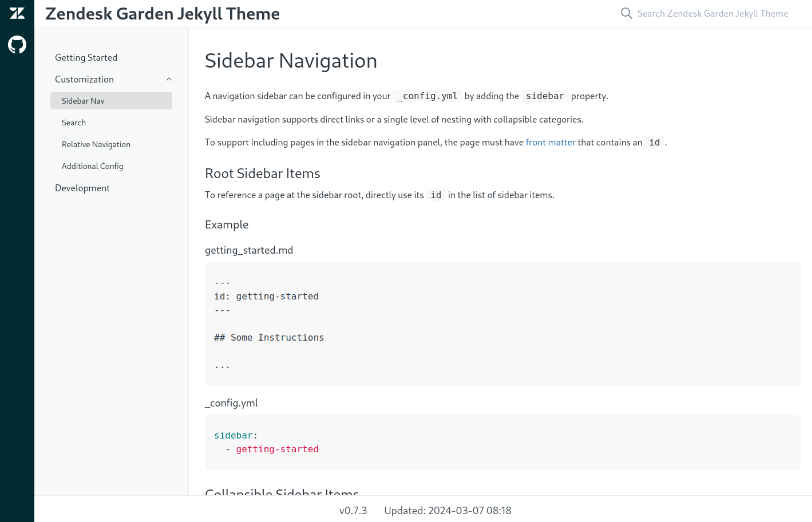This screenshot has height=522, width=812.
Task: Click the version label v0.7.3 in the footer
Action: click(353, 510)
